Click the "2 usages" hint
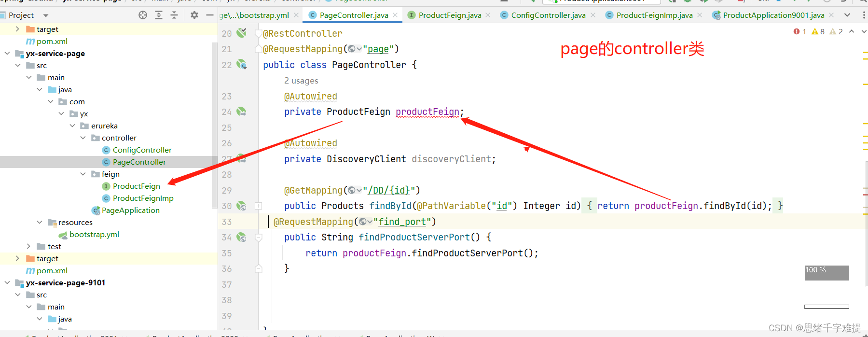Screen dimensions: 868x337 301,81
